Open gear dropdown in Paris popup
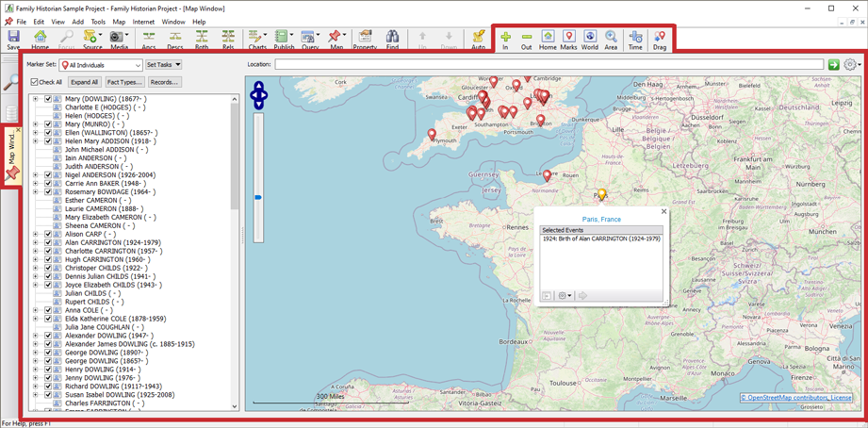Screen dimensions: 868x428 coord(565,296)
